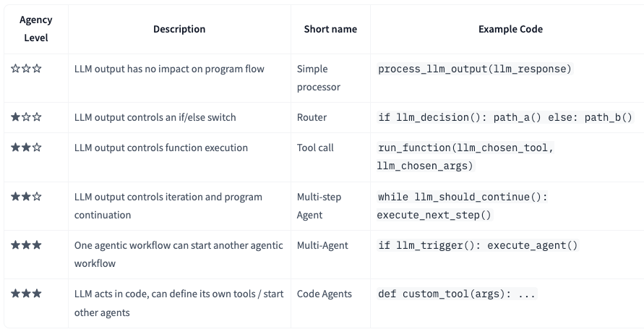Click the Router short name cell
The height and width of the screenshot is (332, 644).
point(312,117)
